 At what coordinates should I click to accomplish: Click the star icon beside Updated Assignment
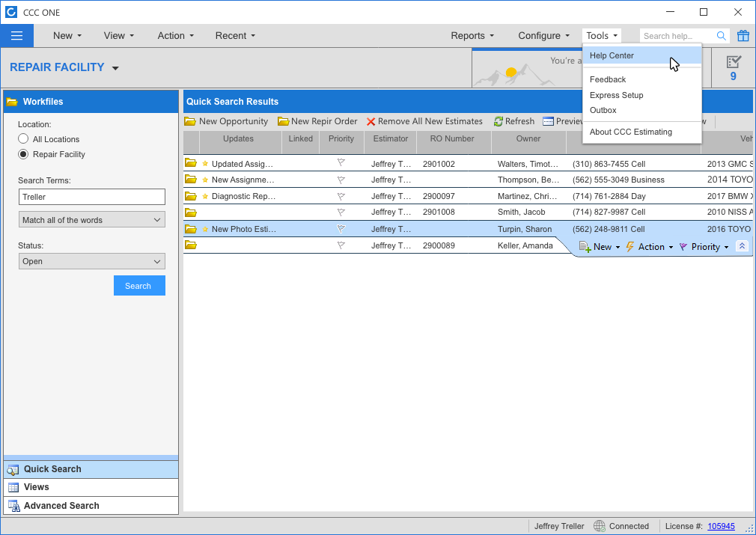(x=205, y=164)
